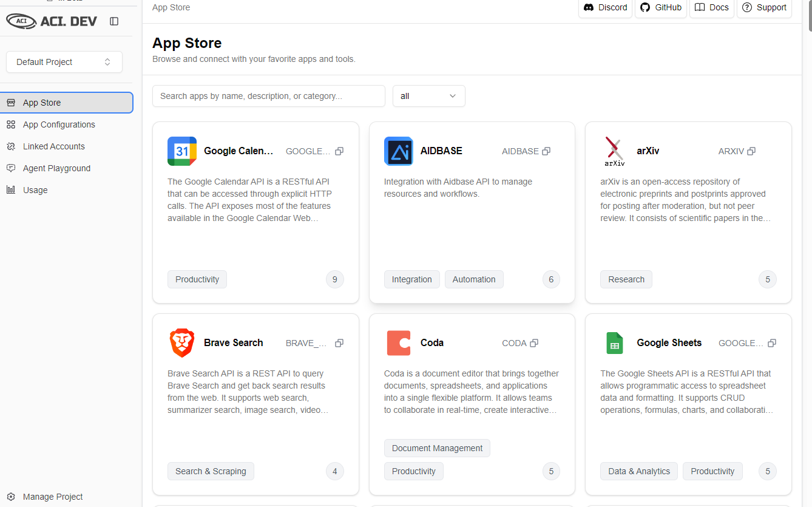Click the App Store storefront icon
The image size is (812, 507).
click(11, 103)
